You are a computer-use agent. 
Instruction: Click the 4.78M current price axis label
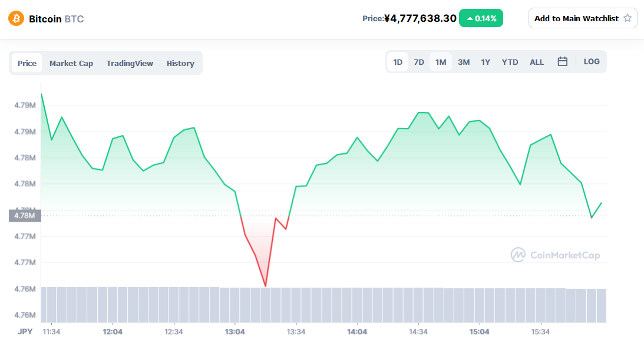point(24,216)
